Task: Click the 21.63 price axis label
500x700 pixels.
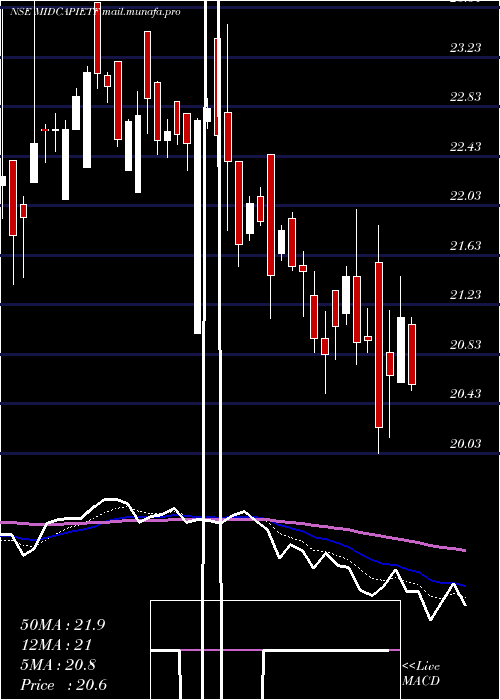Action: 466,246
